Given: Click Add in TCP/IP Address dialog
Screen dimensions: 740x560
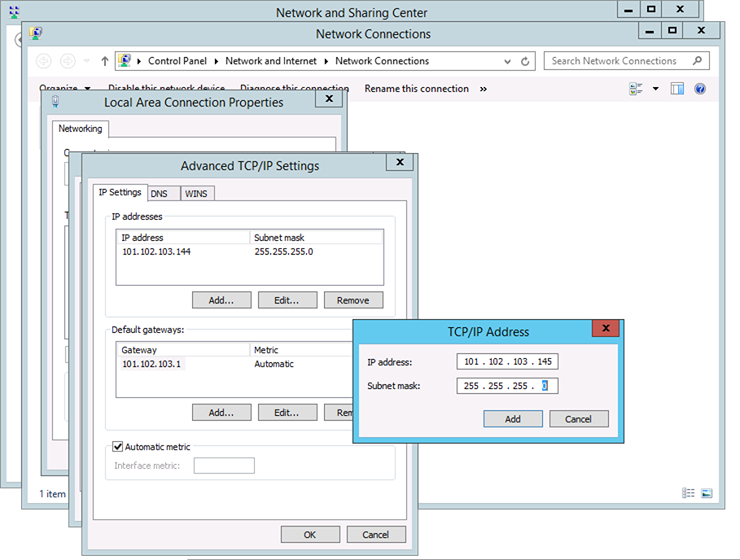Looking at the screenshot, I should pyautogui.click(x=513, y=419).
